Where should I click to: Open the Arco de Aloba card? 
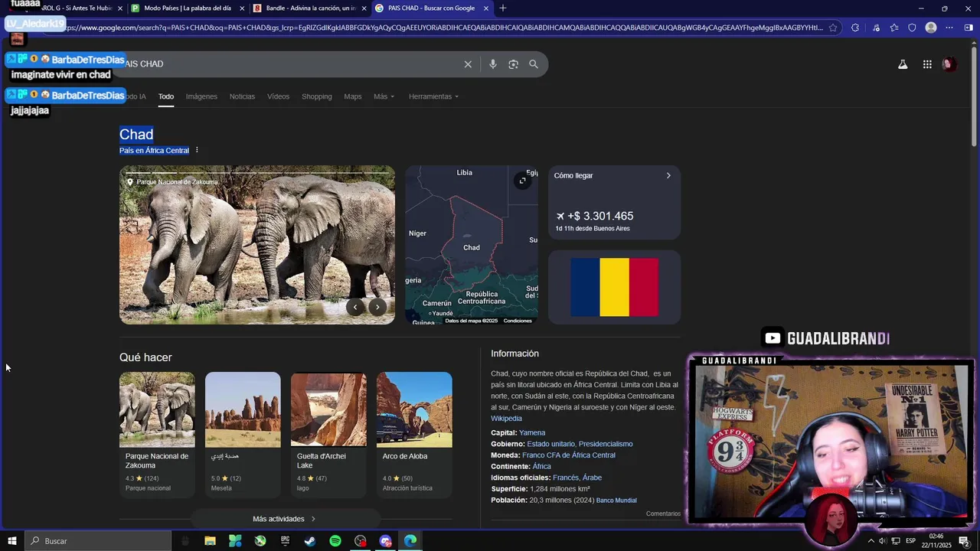point(414,435)
